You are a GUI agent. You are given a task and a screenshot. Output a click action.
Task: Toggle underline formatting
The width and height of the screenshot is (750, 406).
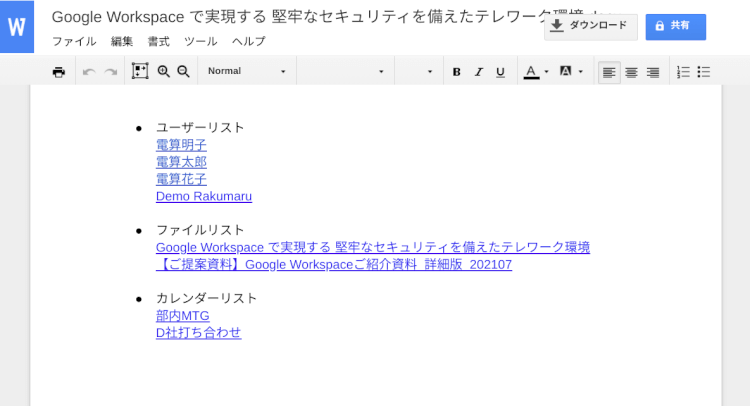[x=500, y=72]
